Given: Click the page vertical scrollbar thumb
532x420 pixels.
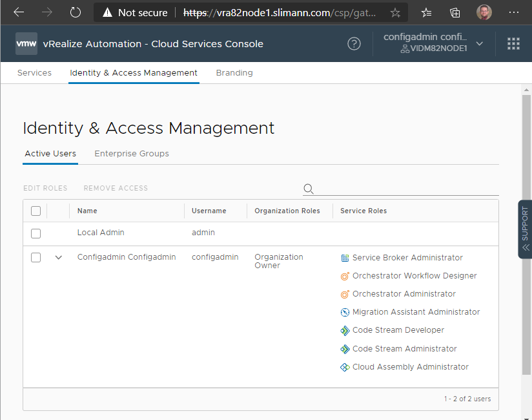Looking at the screenshot, I should tap(527, 235).
